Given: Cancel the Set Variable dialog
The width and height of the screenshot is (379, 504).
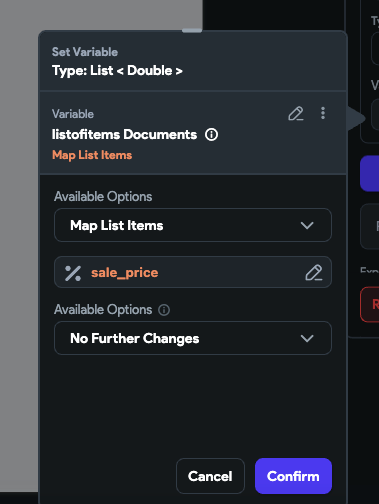Looking at the screenshot, I should click(x=210, y=476).
